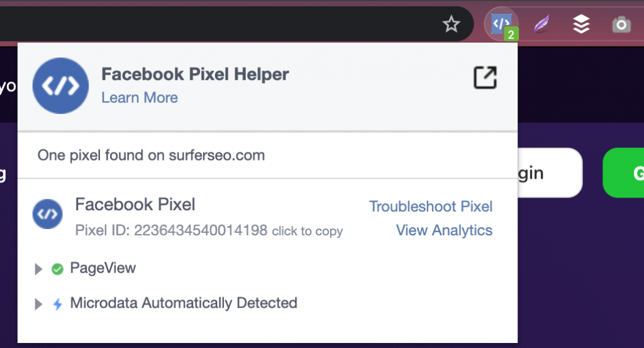Select the PageView event label
The height and width of the screenshot is (348, 644).
[103, 269]
